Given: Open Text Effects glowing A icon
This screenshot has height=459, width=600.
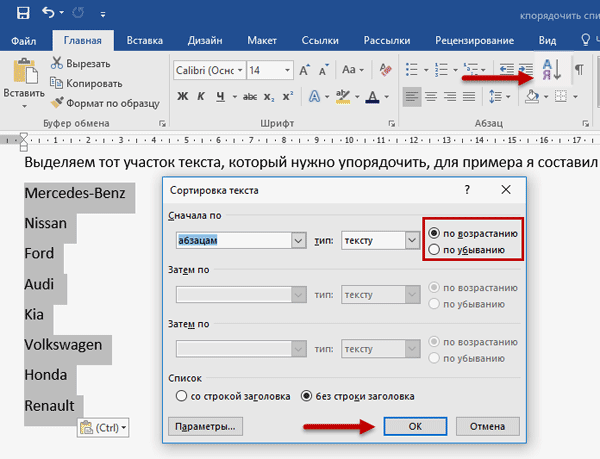Looking at the screenshot, I should coord(314,96).
